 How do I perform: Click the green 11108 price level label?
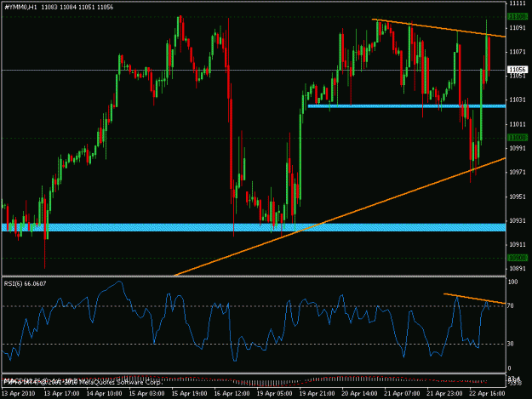tap(518, 16)
